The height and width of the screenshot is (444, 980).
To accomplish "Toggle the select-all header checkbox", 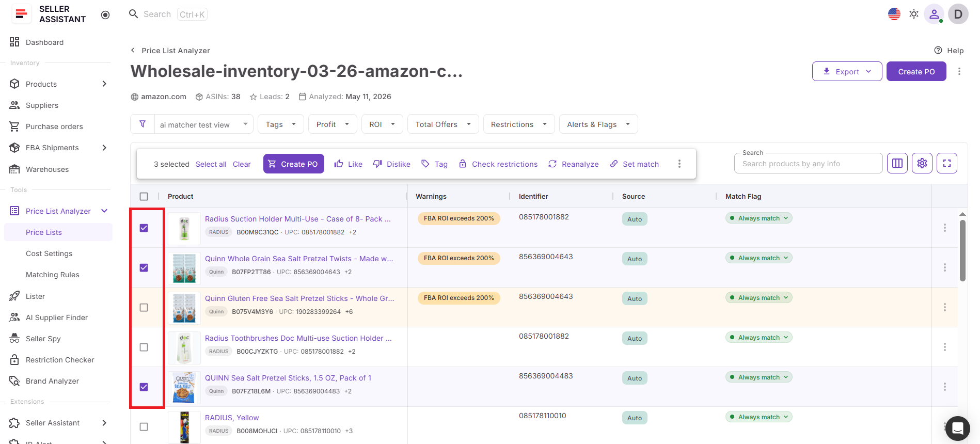I will 144,196.
